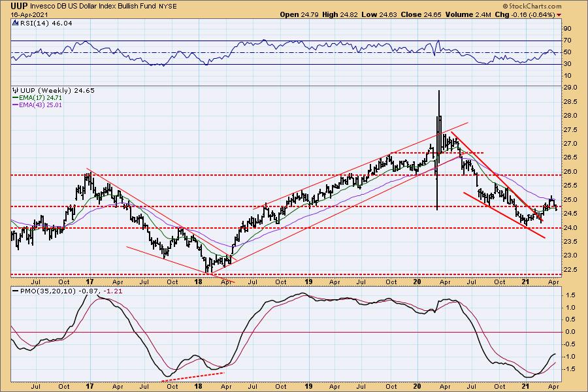Viewport: 588px width, 392px height.
Task: Click the 'Open 24.79' value
Action: tap(299, 14)
